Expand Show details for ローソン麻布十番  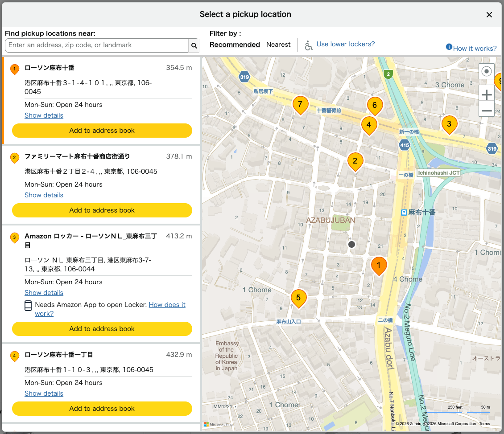point(44,115)
